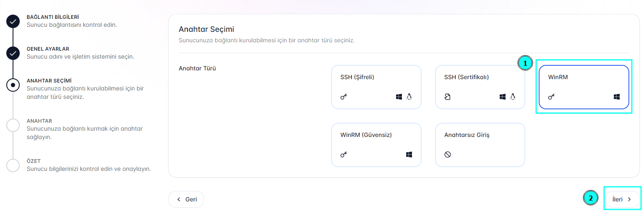This screenshot has width=644, height=214.
Task: Click key icon in SSH (Şifreli) card
Action: [344, 97]
